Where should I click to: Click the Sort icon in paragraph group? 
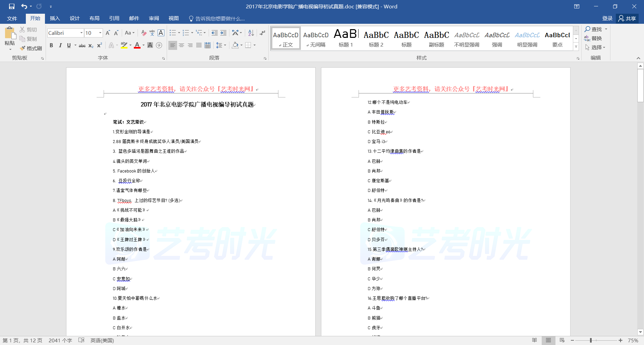(x=251, y=33)
